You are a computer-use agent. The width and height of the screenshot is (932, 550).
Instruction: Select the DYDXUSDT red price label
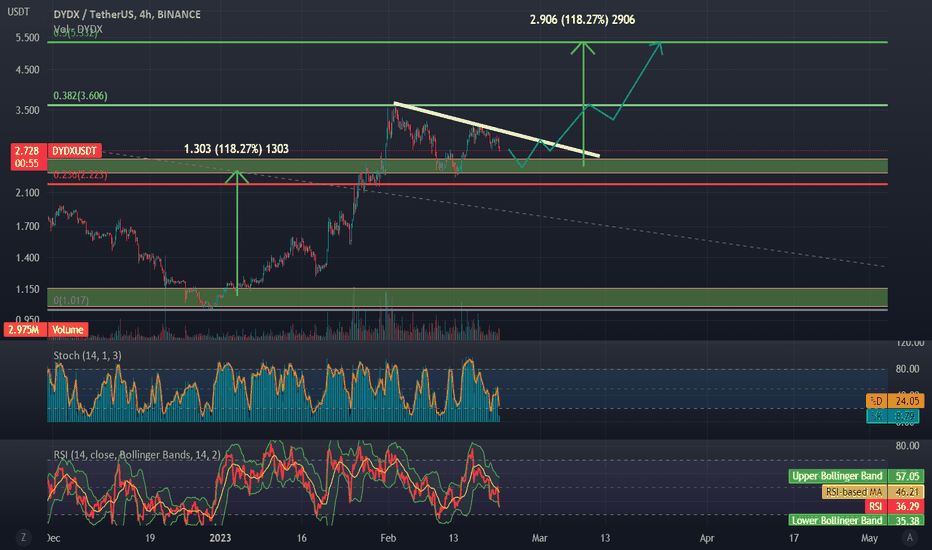(74, 151)
